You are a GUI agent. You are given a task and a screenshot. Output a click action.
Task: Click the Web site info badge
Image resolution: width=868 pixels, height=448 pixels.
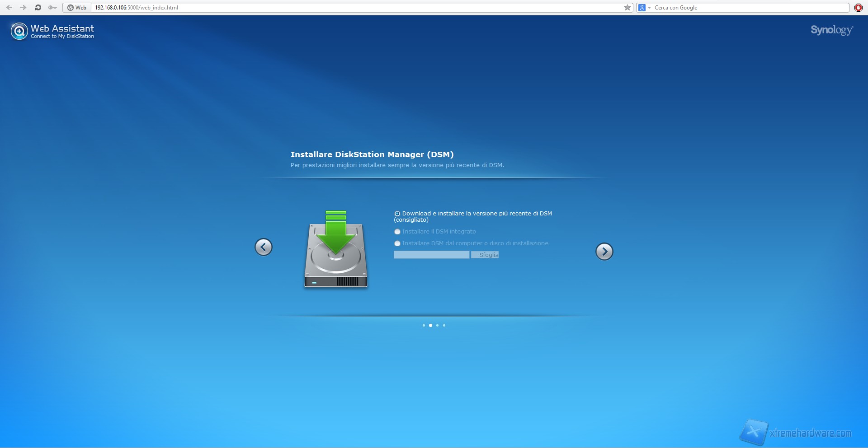click(x=77, y=8)
